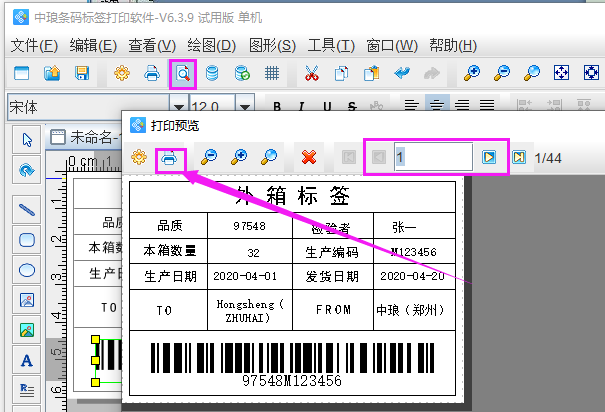Toggle italic text formatting
This screenshot has height=412, width=605.
[300, 107]
